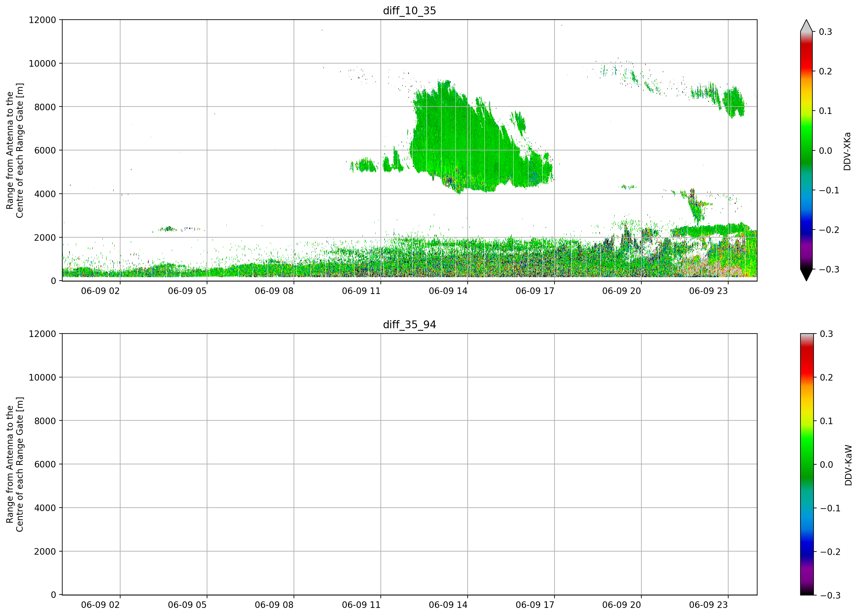Click the '−0.3' tick on DDV-KaW colorbar
The width and height of the screenshot is (859, 616).
pos(830,595)
